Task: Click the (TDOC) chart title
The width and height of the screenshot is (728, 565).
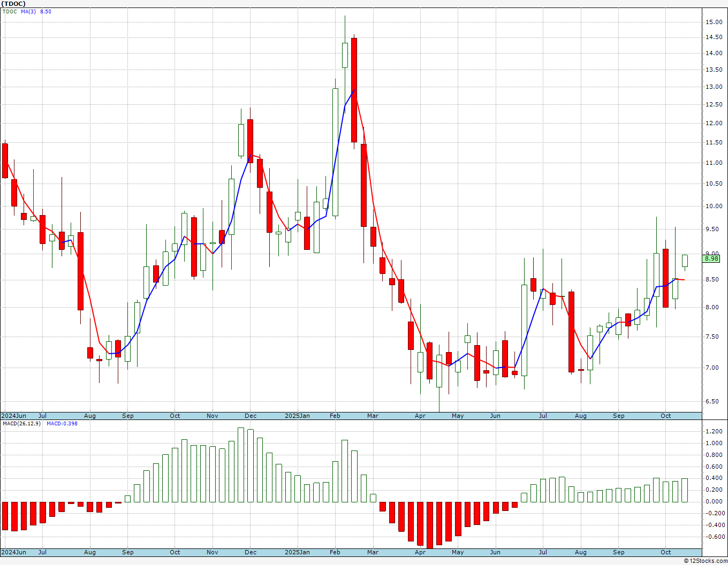Action: 13,4
